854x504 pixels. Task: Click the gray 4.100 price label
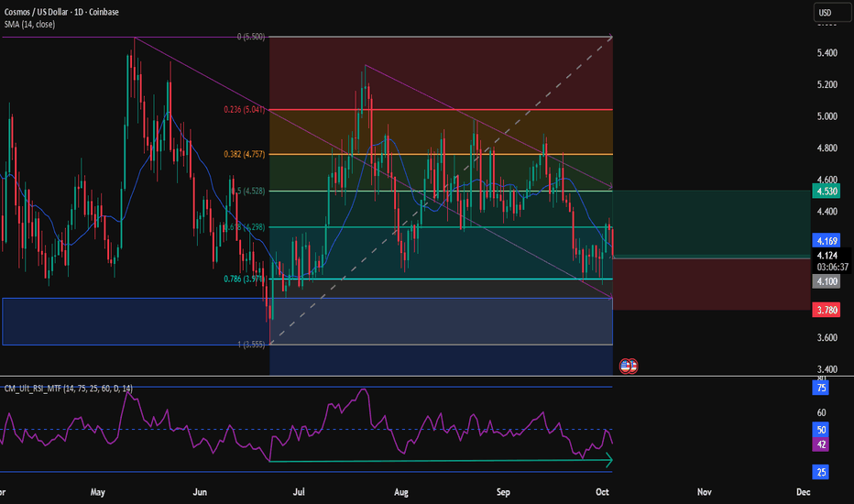coord(826,283)
